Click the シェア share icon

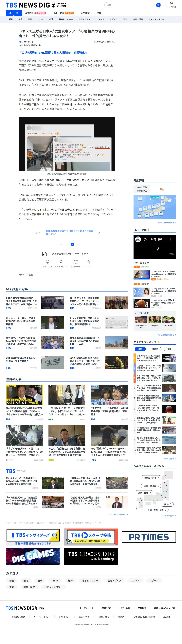[88, 262]
